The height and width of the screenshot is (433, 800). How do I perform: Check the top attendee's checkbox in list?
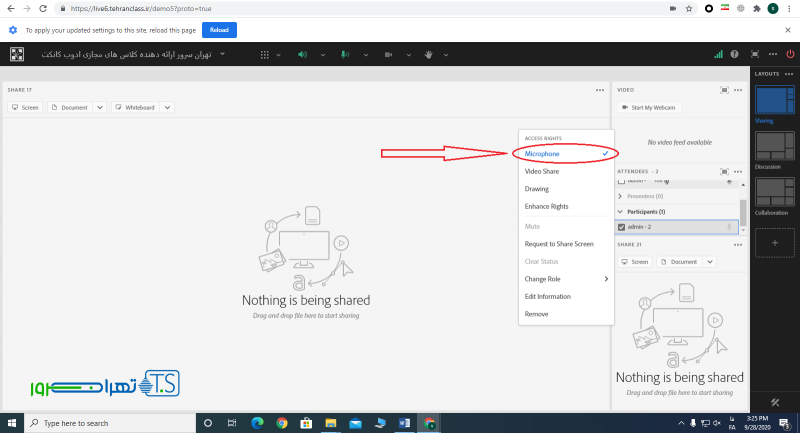pyautogui.click(x=621, y=183)
